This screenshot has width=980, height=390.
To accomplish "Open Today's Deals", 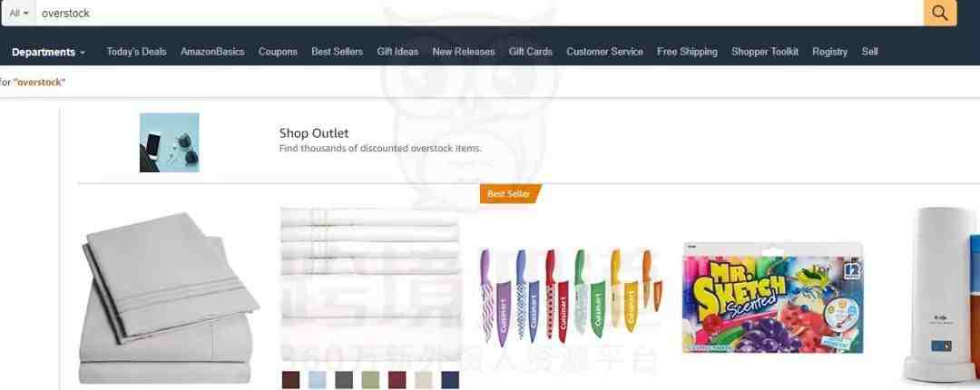I will [x=136, y=52].
